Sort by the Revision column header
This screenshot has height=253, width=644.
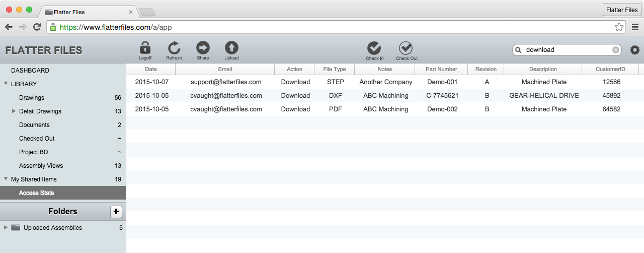pyautogui.click(x=486, y=69)
